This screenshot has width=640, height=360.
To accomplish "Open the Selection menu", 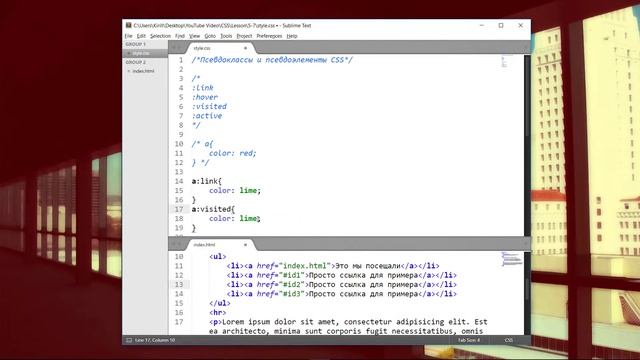I will pos(160,36).
